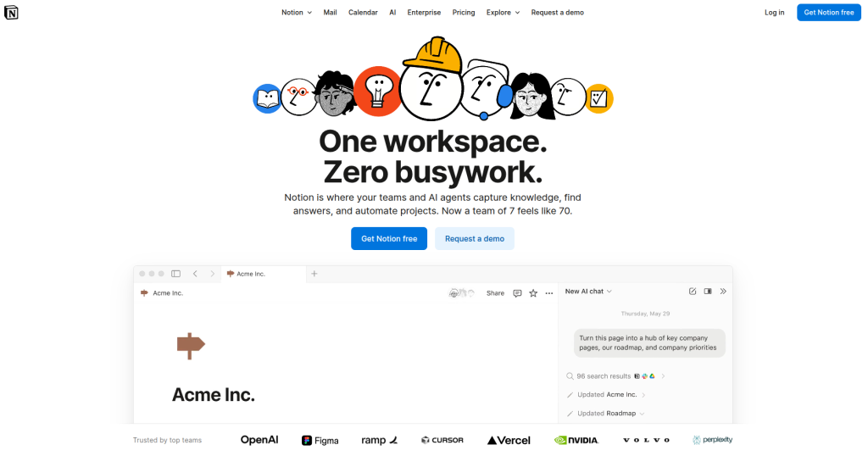
Task: Click the orange lightbulb illustration
Action: pyautogui.click(x=378, y=92)
